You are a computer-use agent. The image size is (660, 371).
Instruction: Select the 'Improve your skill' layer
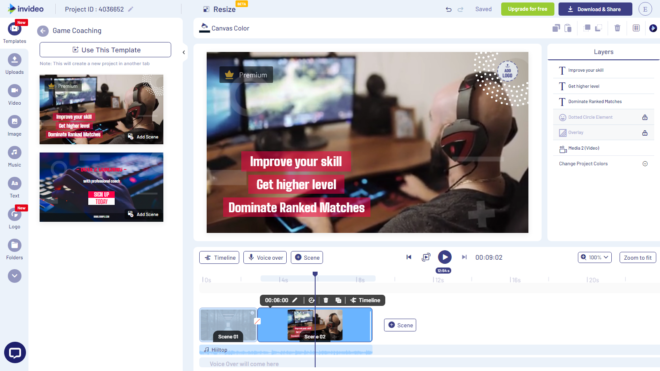[603, 70]
